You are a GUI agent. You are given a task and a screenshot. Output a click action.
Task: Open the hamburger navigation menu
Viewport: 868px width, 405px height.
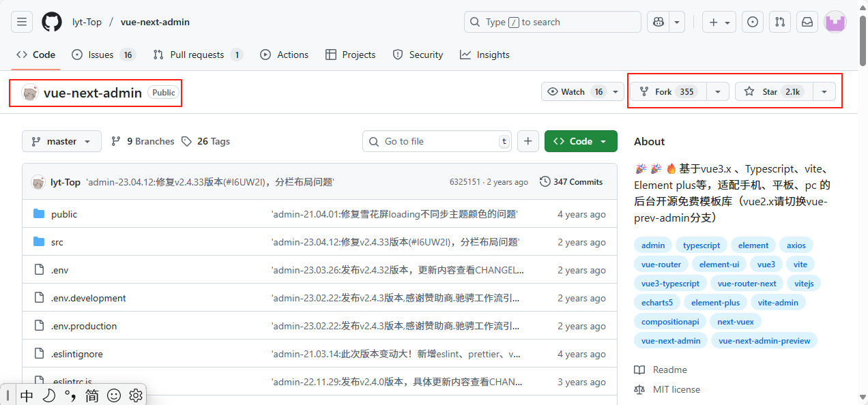coord(22,22)
